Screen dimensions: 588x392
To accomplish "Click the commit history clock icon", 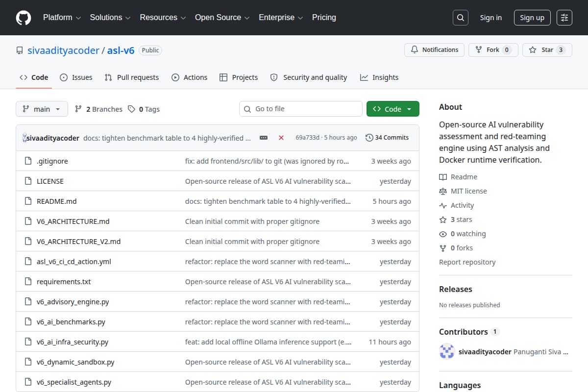I will coord(369,138).
